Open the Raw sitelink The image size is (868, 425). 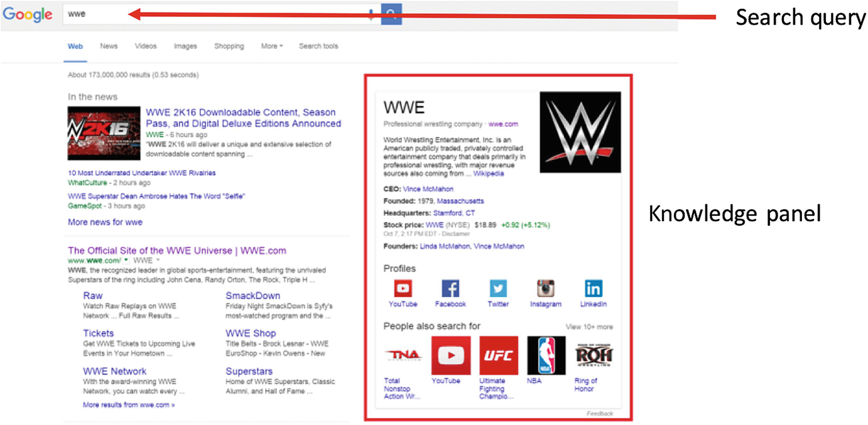(93, 296)
